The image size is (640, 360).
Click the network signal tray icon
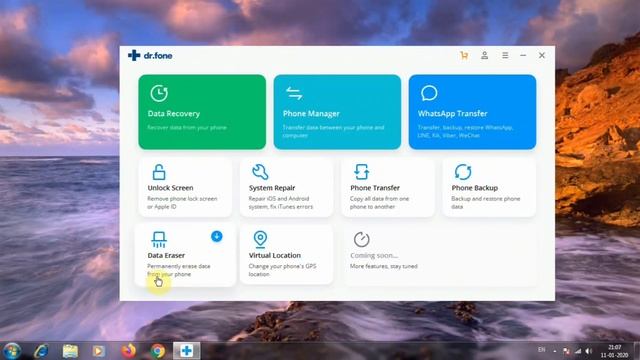[x=578, y=351]
